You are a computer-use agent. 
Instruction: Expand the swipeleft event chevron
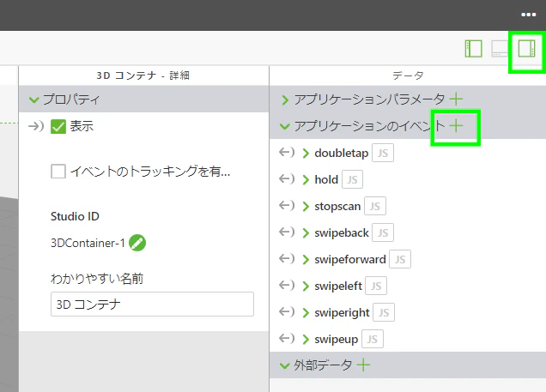point(306,286)
